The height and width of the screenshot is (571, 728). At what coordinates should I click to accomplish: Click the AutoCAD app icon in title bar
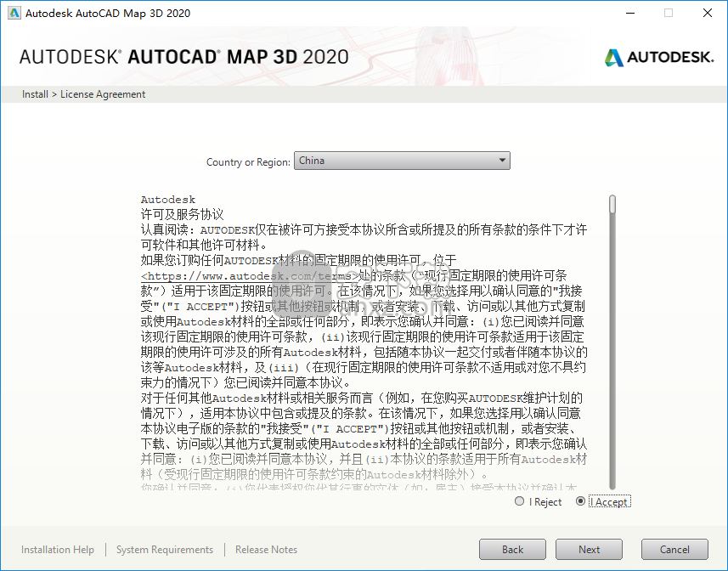click(14, 13)
